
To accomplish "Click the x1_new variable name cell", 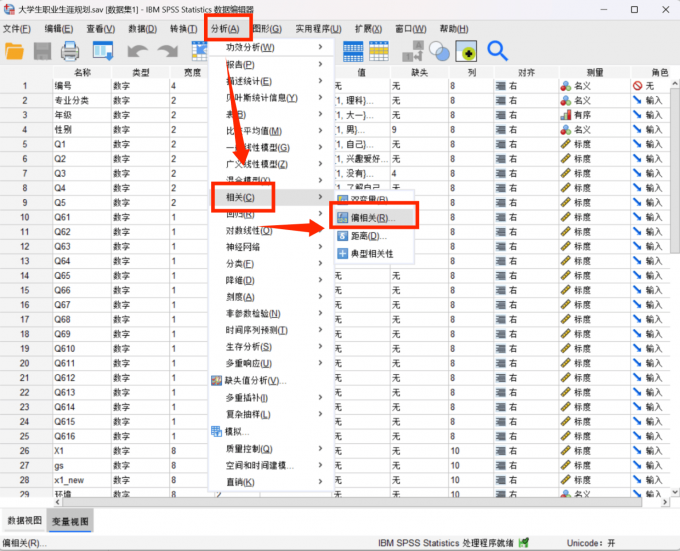I will coord(82,480).
